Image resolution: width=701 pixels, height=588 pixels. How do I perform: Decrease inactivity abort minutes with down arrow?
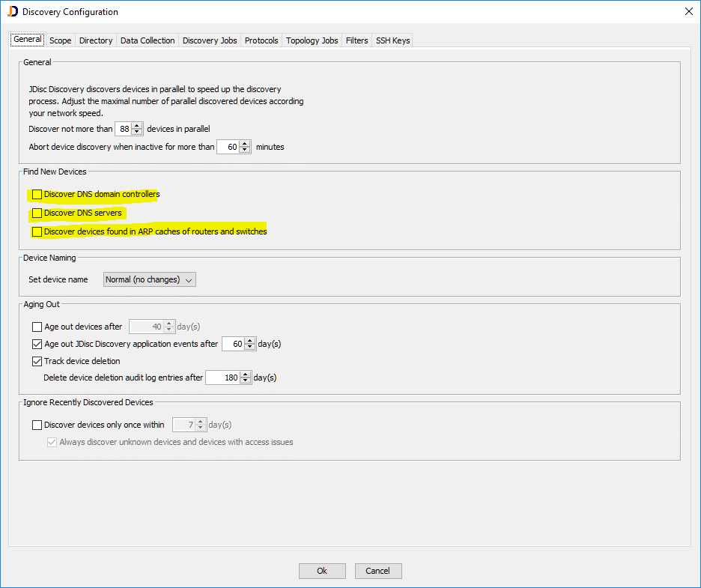(246, 150)
